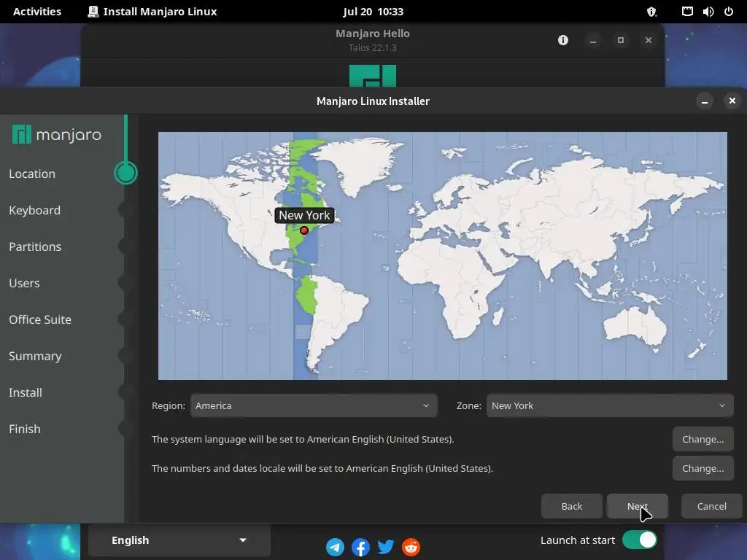The height and width of the screenshot is (560, 747).
Task: Select the Office Suite step in sidebar
Action: (40, 319)
